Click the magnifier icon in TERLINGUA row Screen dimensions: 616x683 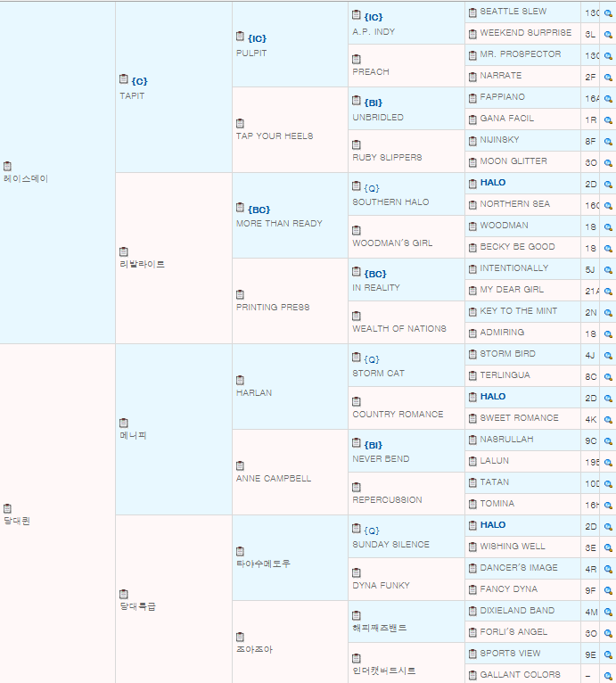point(608,376)
